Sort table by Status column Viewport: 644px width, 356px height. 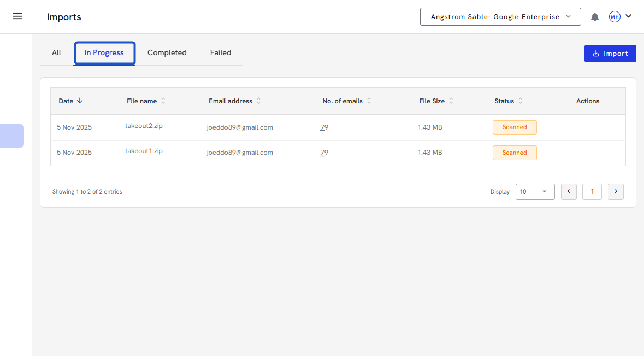tap(521, 101)
